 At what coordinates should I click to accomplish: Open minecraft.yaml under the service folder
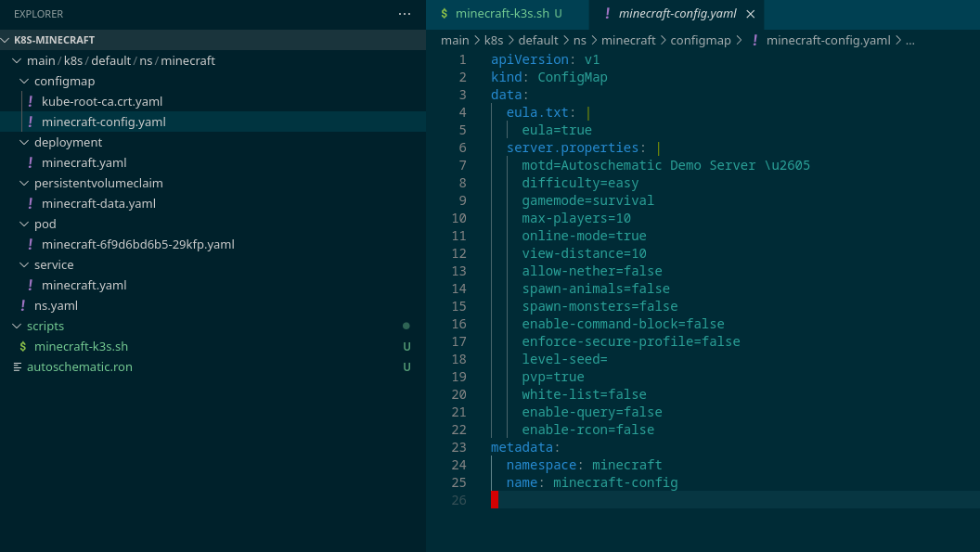pos(84,285)
